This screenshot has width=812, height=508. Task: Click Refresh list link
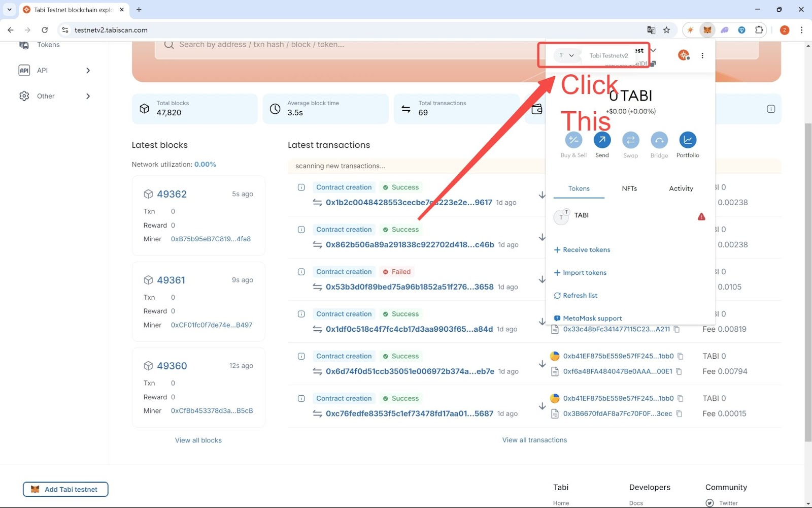click(576, 296)
